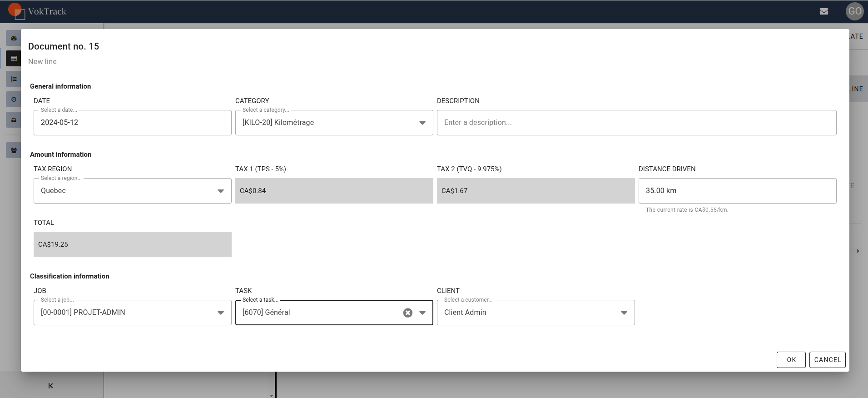Click the Quebec region value
Image resolution: width=868 pixels, height=398 pixels.
(x=53, y=191)
